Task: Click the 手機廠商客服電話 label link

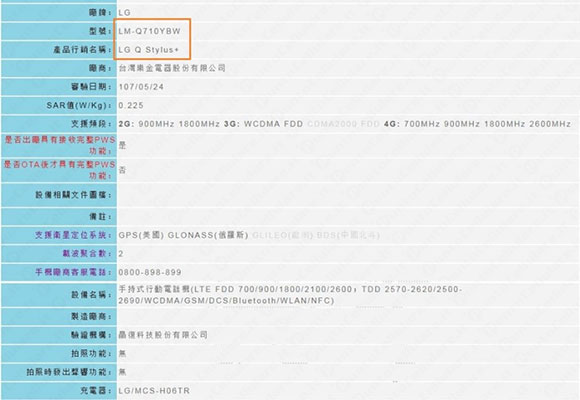Action: 73,272
